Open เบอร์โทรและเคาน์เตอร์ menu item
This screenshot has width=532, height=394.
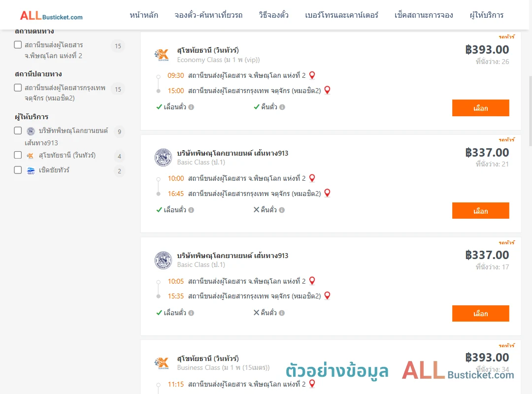341,15
